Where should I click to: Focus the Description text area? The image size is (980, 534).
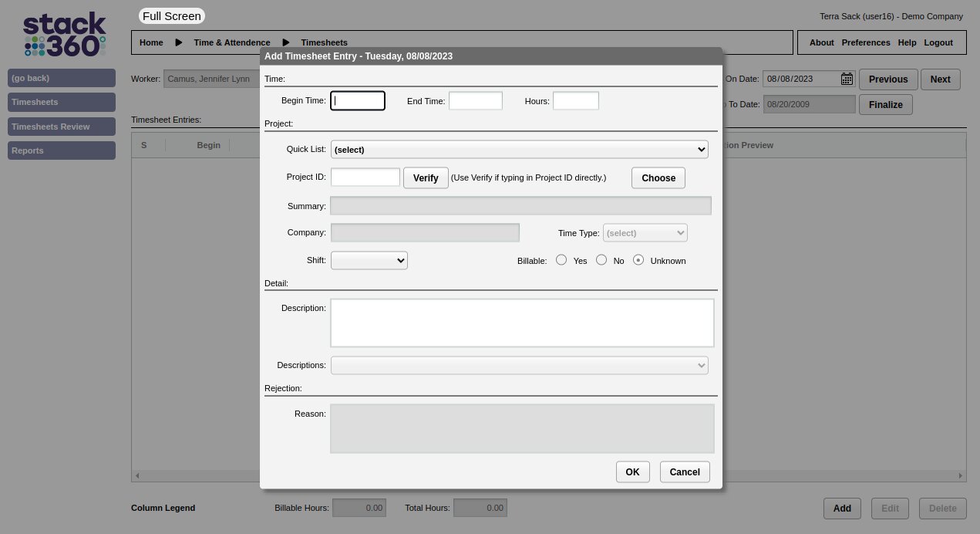(522, 323)
